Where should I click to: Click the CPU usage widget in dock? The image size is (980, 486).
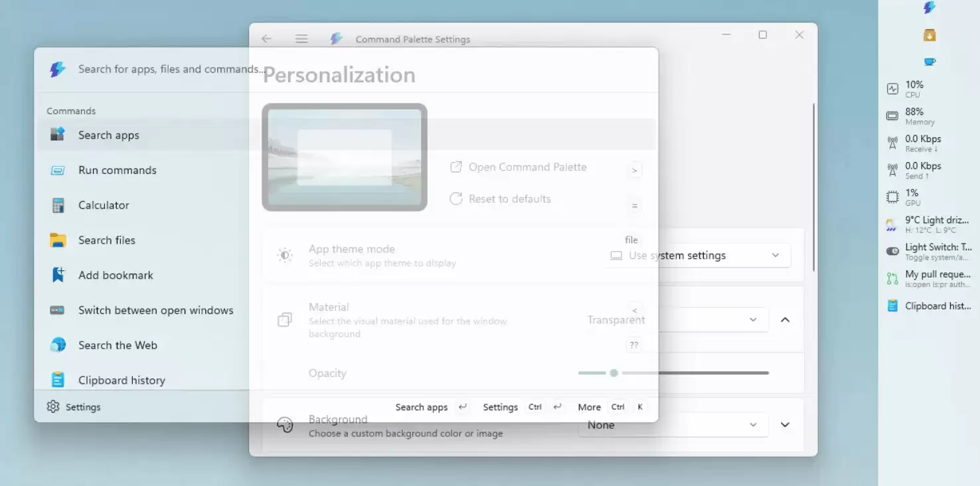coord(928,89)
